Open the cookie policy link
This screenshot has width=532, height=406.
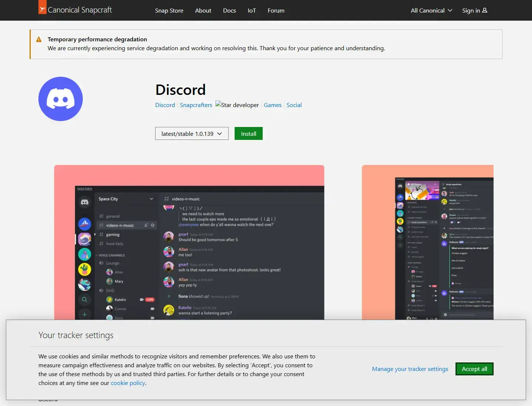[x=128, y=383]
